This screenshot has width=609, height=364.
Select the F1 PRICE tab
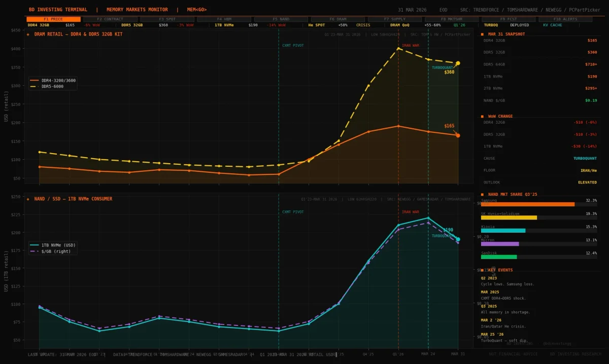[x=53, y=19]
